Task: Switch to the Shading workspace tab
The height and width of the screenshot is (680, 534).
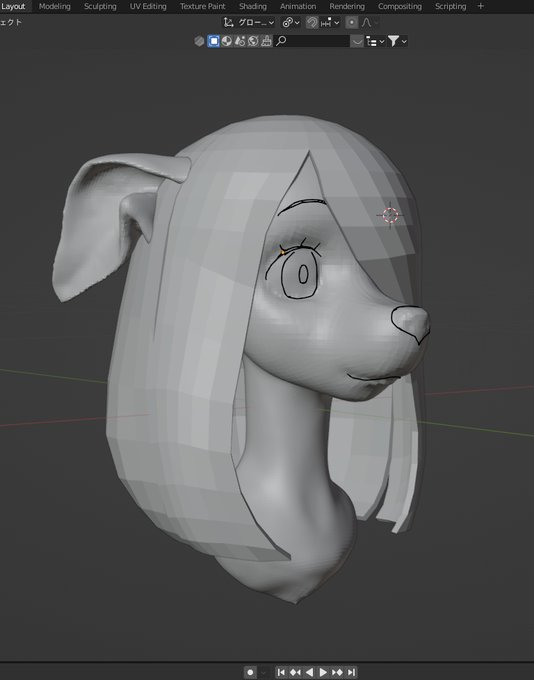Action: click(253, 7)
